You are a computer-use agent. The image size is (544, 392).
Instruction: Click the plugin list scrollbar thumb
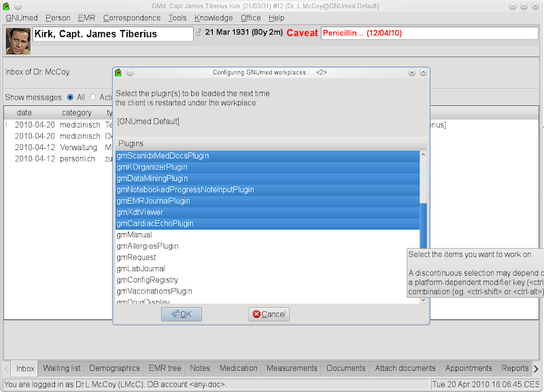click(x=423, y=226)
